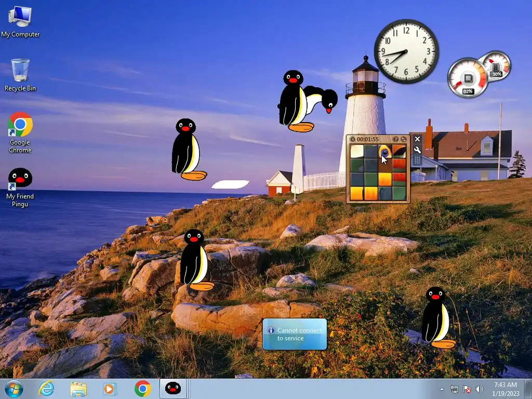
Task: Click the Pingu standing on the rocks
Action: 196,260
